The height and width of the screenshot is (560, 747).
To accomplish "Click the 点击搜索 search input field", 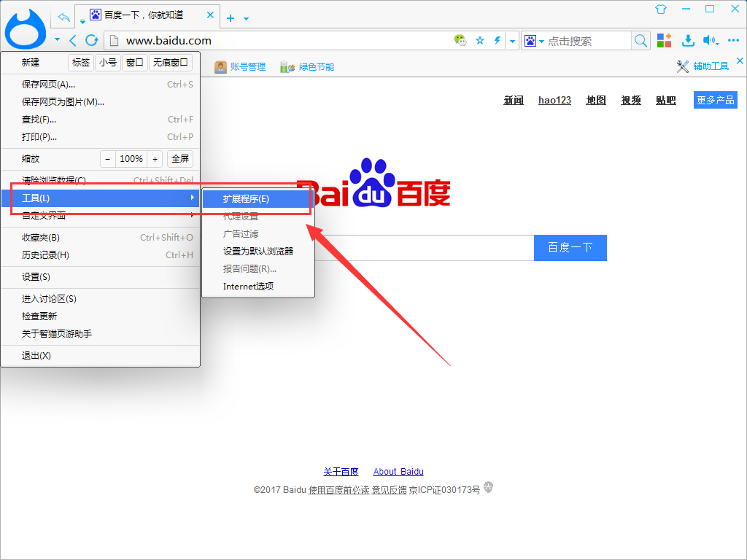I will click(x=576, y=42).
